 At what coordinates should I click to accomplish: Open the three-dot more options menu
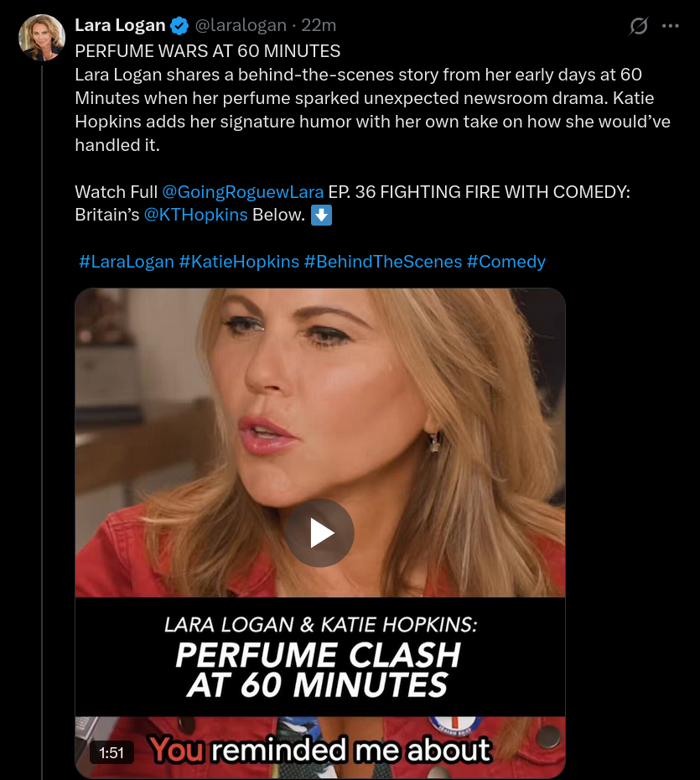pyautogui.click(x=670, y=26)
